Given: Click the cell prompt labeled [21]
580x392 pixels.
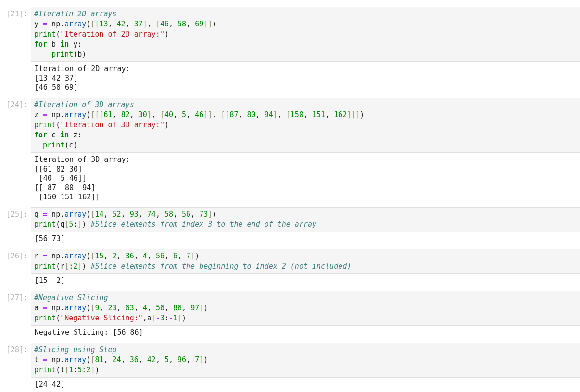Looking at the screenshot, I should point(17,14).
